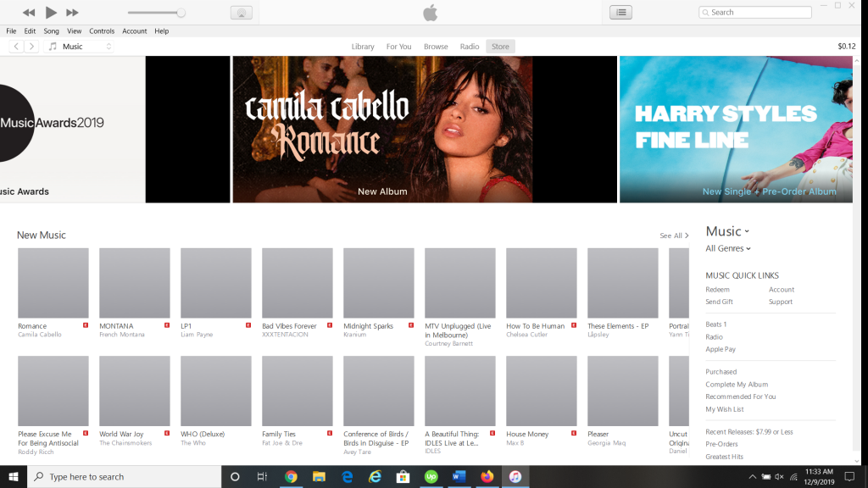
Task: Click the music note media icon
Action: [x=53, y=47]
